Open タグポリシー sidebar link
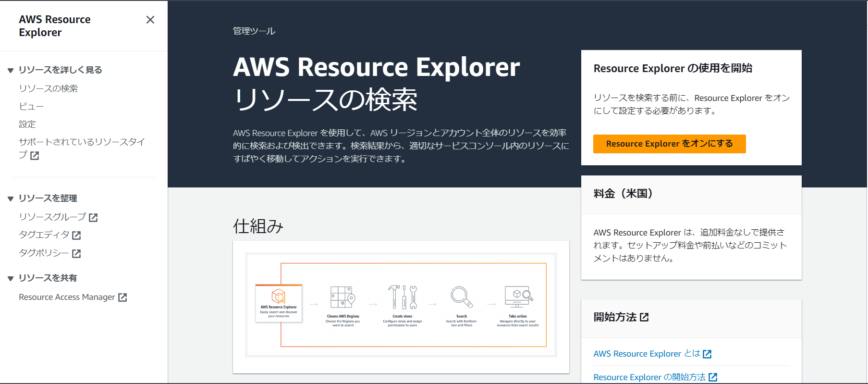Image resolution: width=868 pixels, height=384 pixels. 44,253
